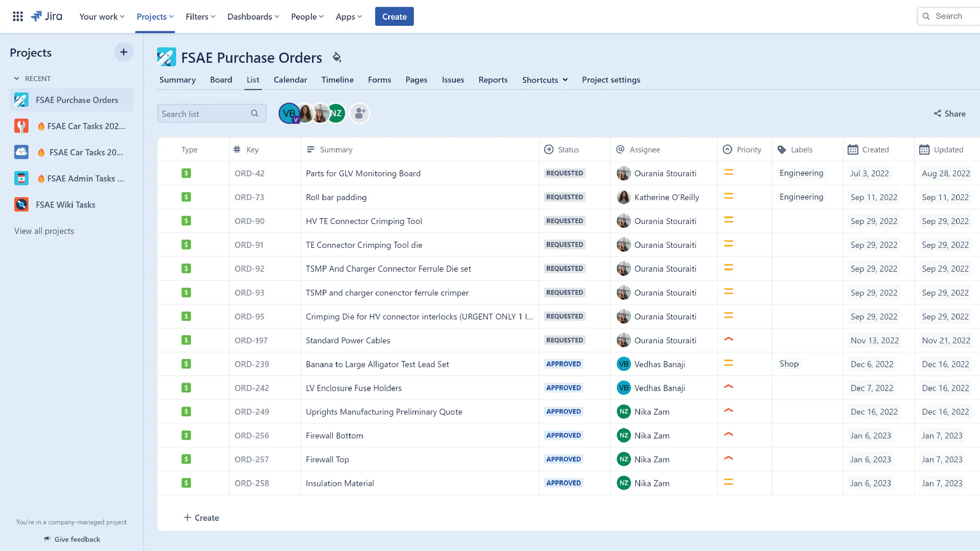Click the order type icon for ORD-42

[186, 173]
